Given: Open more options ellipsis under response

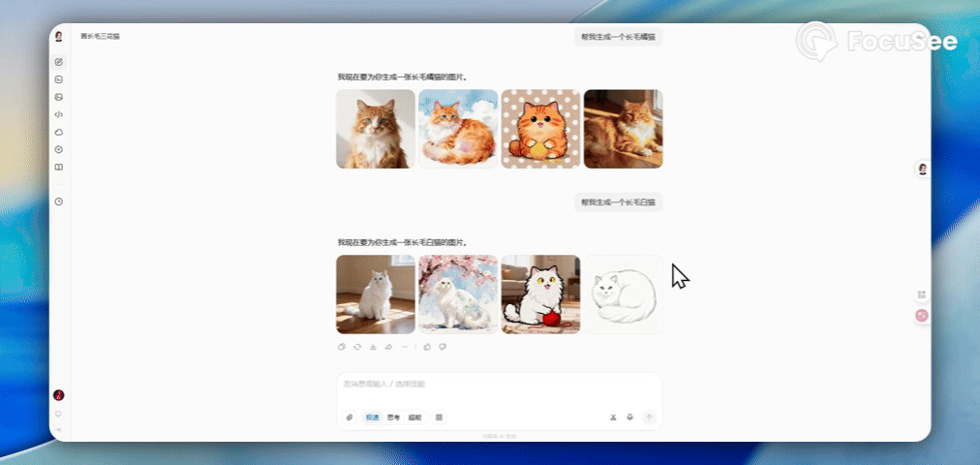Looking at the screenshot, I should coord(405,347).
